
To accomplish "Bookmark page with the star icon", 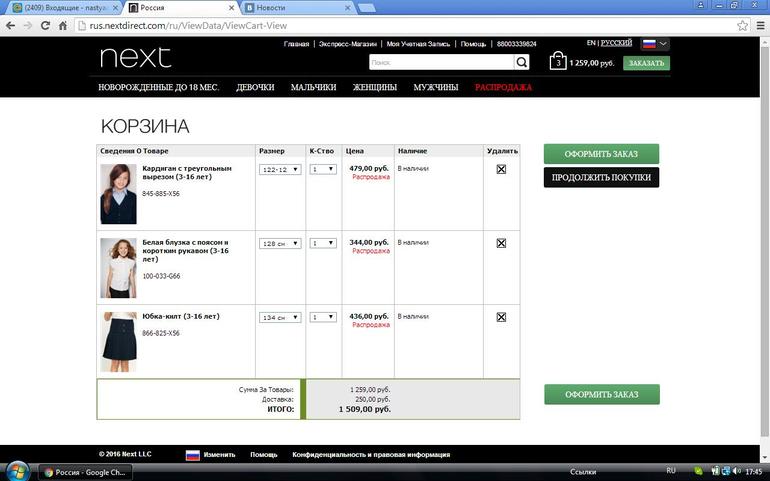I will (742, 24).
